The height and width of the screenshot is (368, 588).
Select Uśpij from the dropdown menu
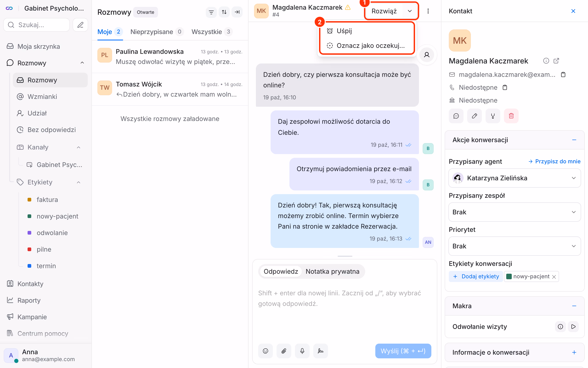(367, 31)
